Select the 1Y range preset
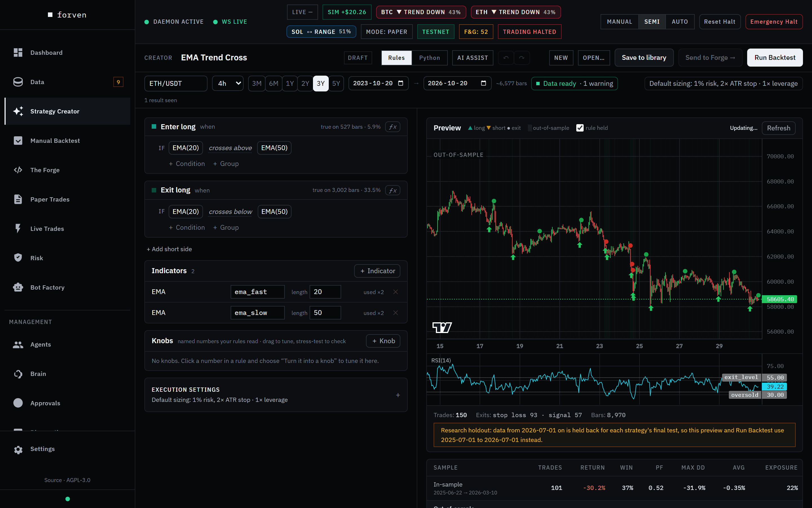This screenshot has width=812, height=508. 290,83
